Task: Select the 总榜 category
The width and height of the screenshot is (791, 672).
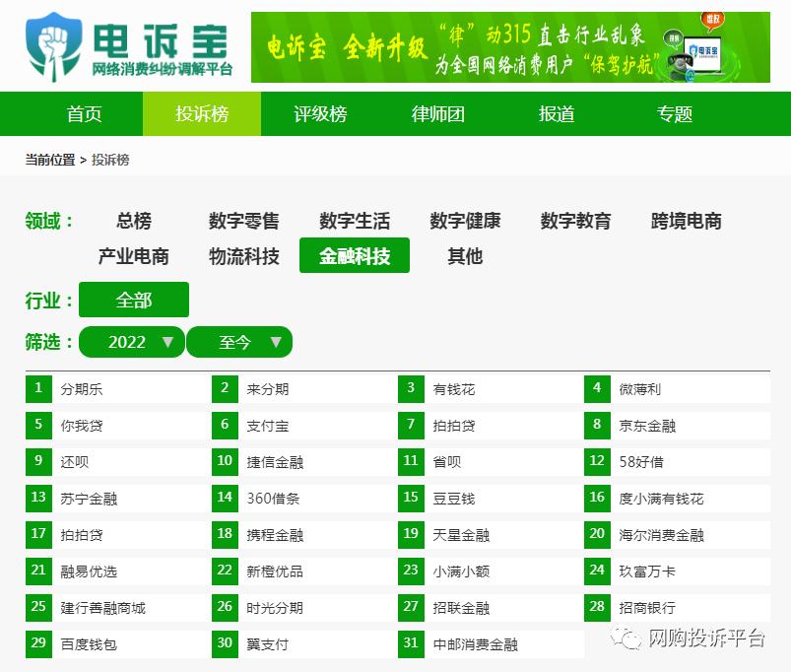Action: pyautogui.click(x=133, y=221)
